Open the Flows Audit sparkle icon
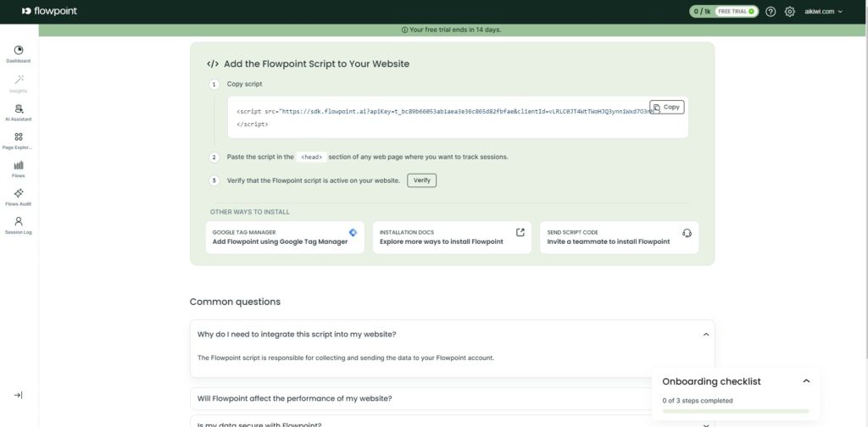The width and height of the screenshot is (868, 427). tap(19, 193)
